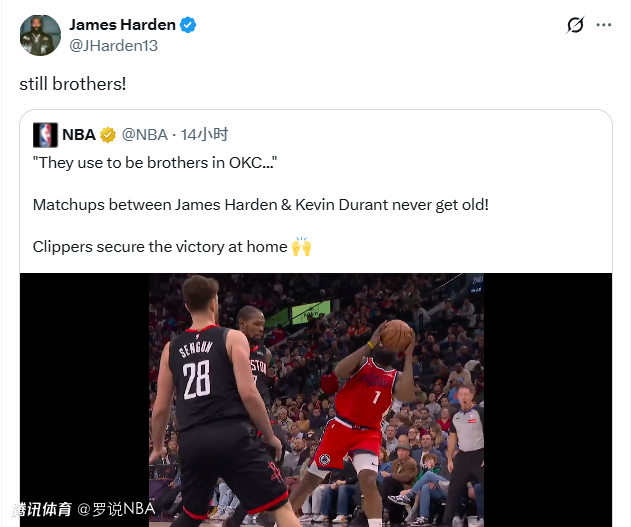Click the 腾讯体育 watermark logo

point(42,509)
